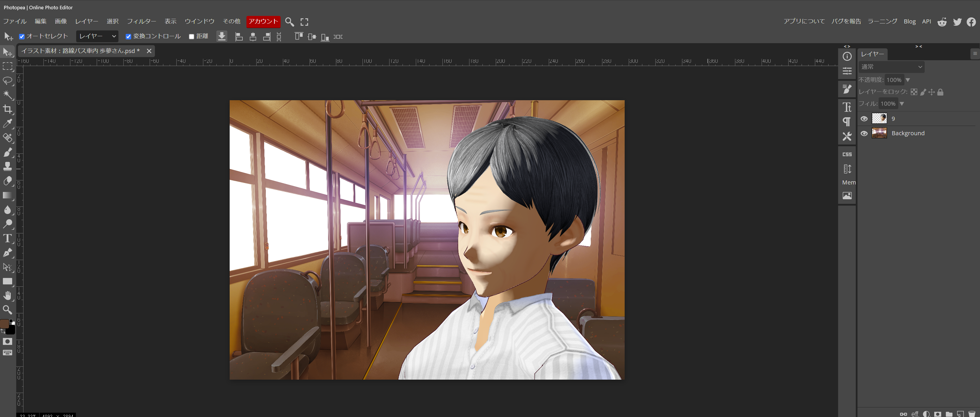Click the red アカウント button
The height and width of the screenshot is (417, 980).
pyautogui.click(x=263, y=21)
